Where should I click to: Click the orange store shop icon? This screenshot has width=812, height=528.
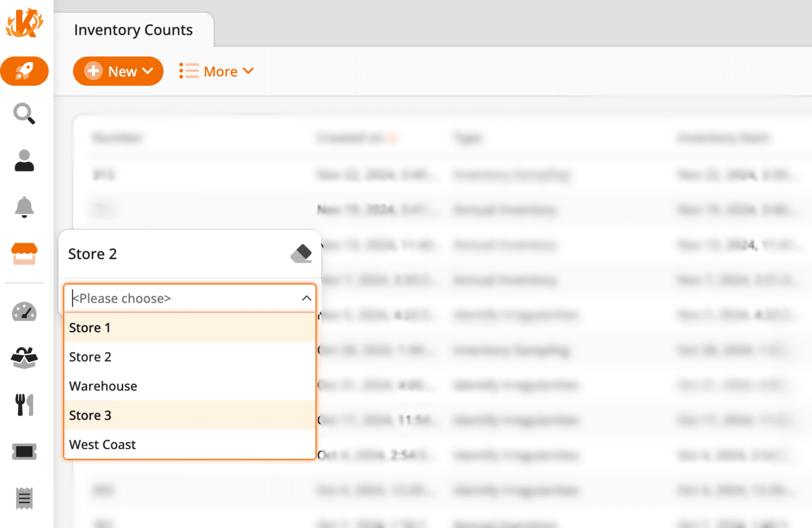tap(24, 254)
